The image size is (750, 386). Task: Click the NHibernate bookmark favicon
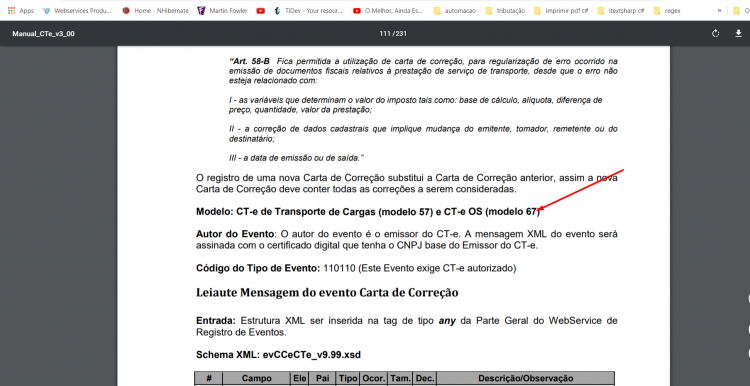pos(126,11)
